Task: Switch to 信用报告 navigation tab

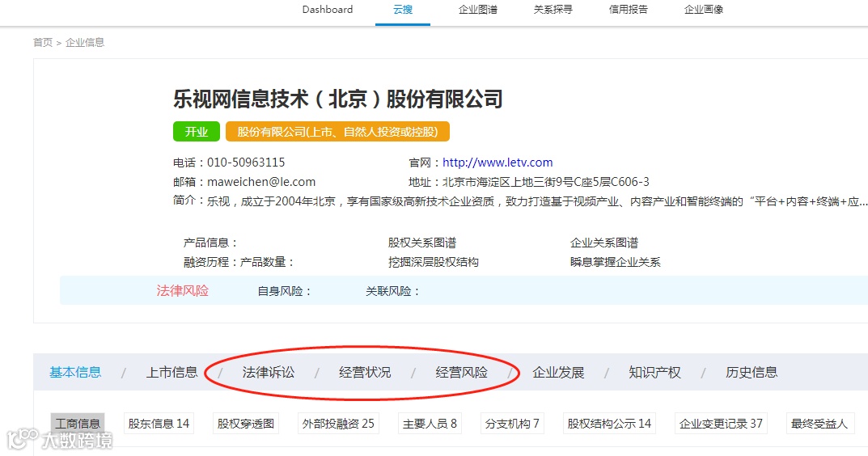Action: pyautogui.click(x=628, y=10)
